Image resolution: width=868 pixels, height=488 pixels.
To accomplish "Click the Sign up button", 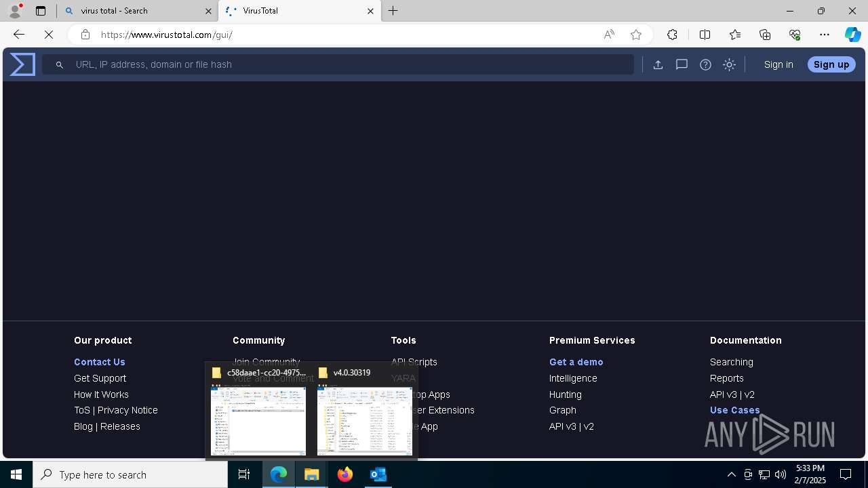I will (x=831, y=64).
